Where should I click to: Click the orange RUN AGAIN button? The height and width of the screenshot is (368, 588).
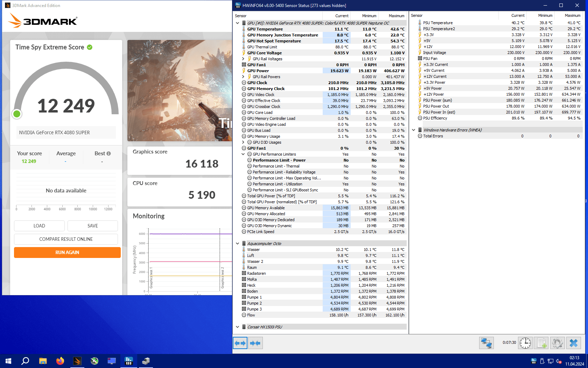pos(67,252)
